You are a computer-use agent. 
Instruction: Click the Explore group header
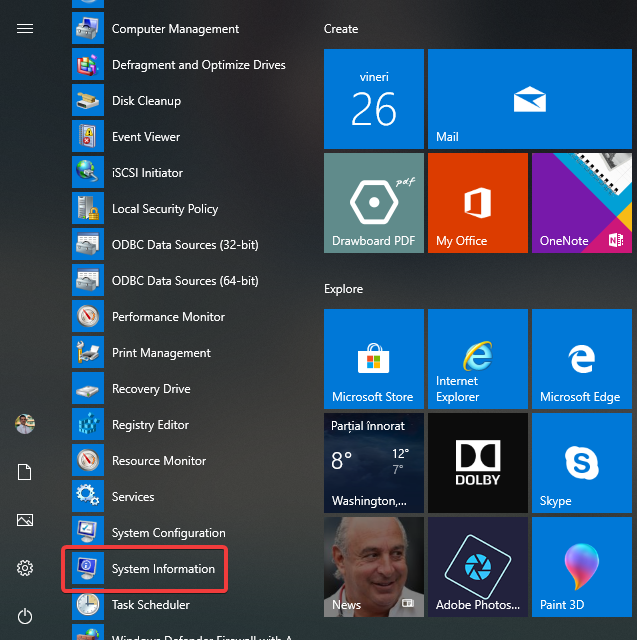click(x=343, y=289)
